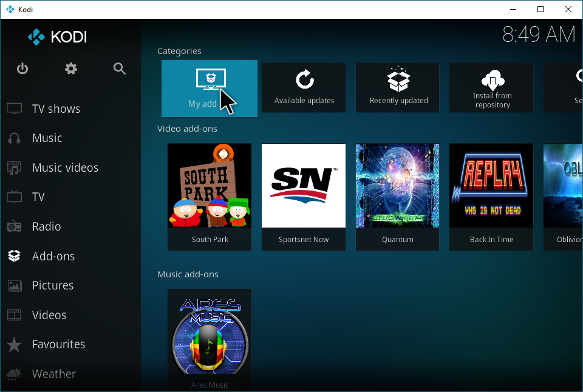
Task: Click the TV antenna set icon
Action: coord(14,197)
